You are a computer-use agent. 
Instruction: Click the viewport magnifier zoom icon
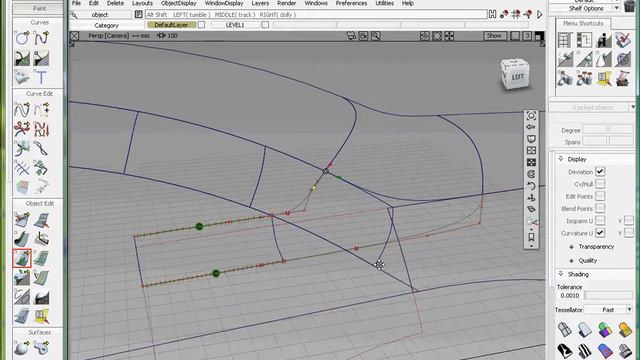coord(376,36)
